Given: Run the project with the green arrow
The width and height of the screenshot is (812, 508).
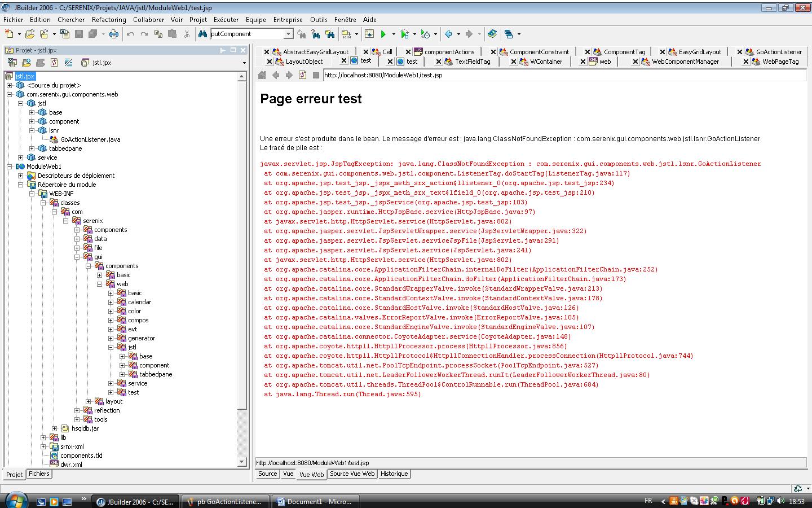Looking at the screenshot, I should coord(383,34).
